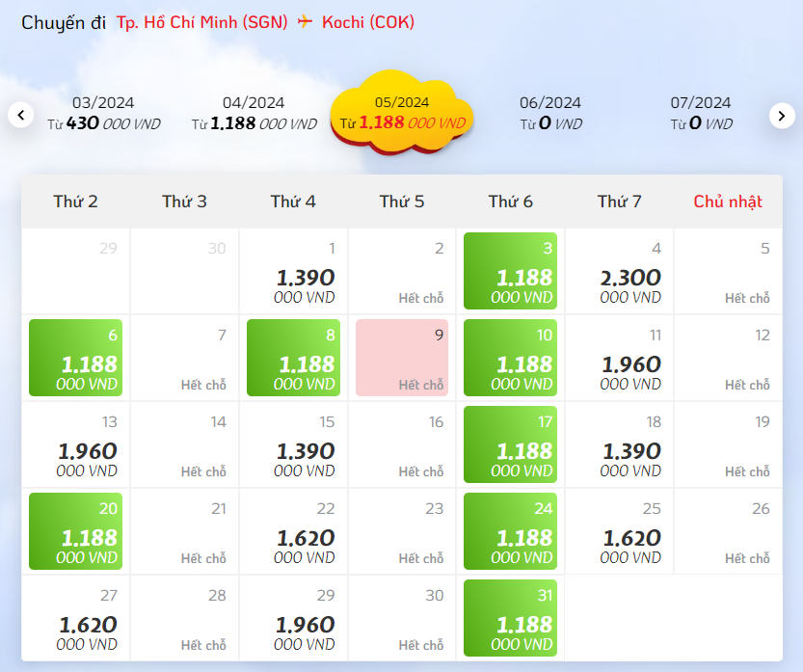Click the Thứ 3 column header

point(184,202)
